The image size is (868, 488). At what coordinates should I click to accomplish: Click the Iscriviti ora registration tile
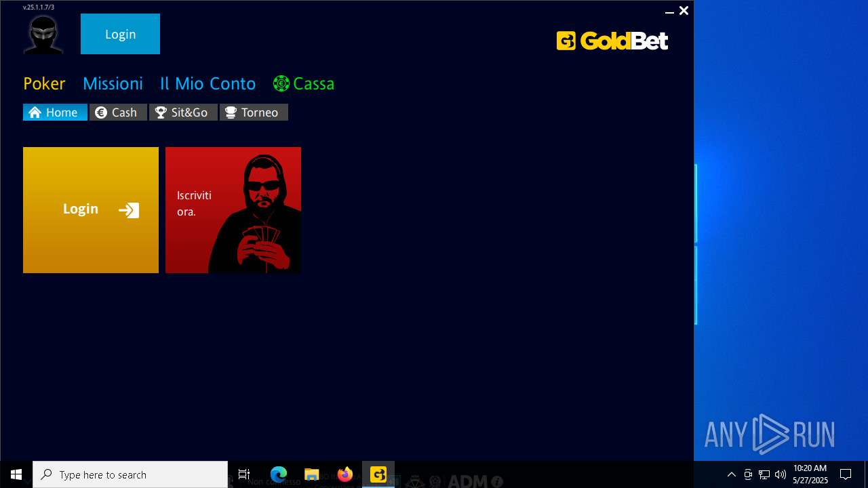233,210
